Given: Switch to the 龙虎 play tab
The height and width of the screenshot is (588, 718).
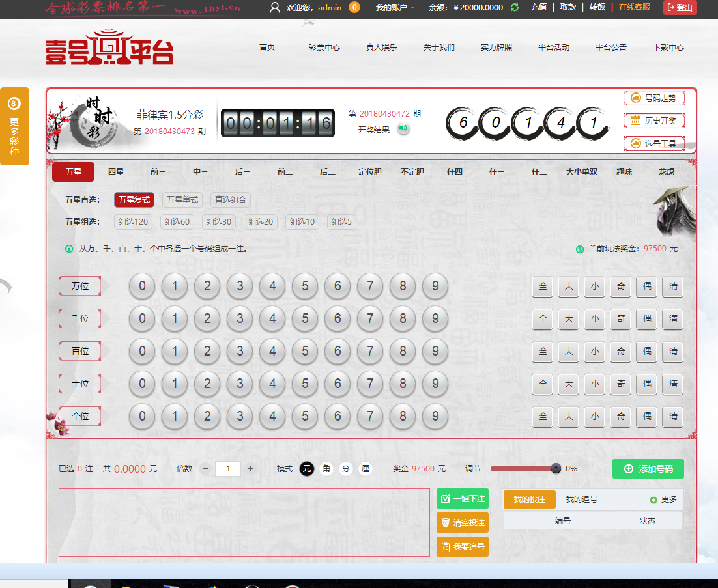Looking at the screenshot, I should [x=666, y=172].
